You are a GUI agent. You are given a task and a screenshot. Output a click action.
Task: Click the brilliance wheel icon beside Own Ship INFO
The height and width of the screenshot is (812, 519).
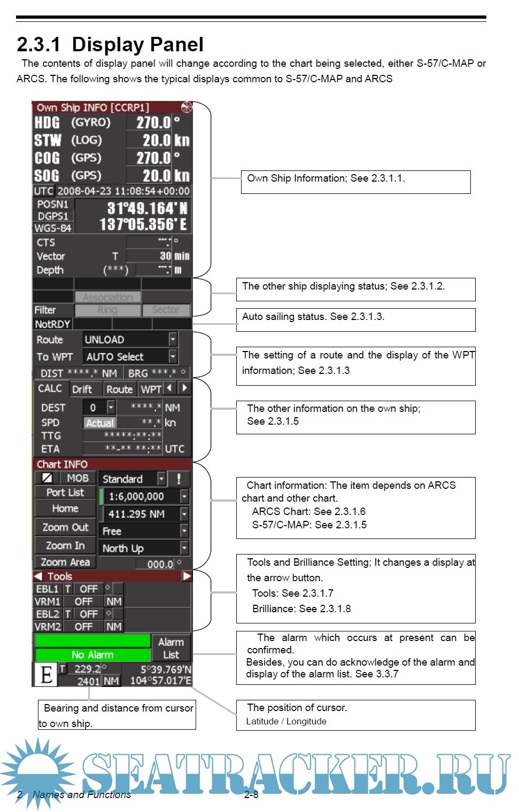click(187, 107)
